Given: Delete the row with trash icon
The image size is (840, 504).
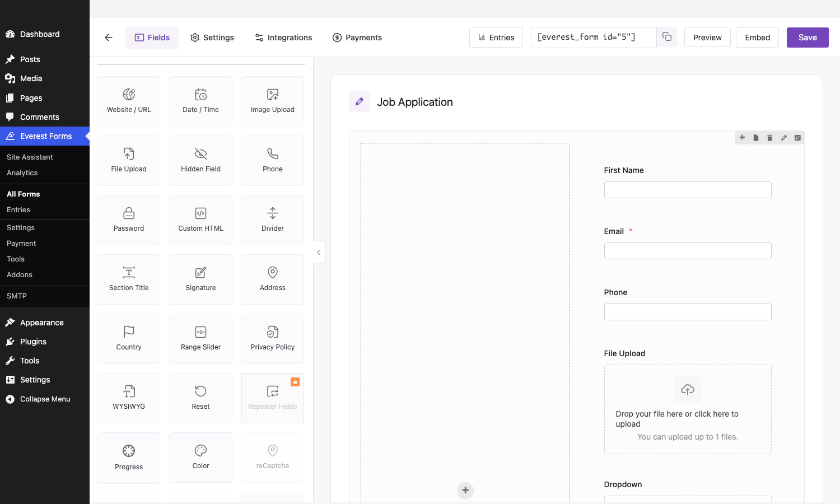Looking at the screenshot, I should (770, 138).
